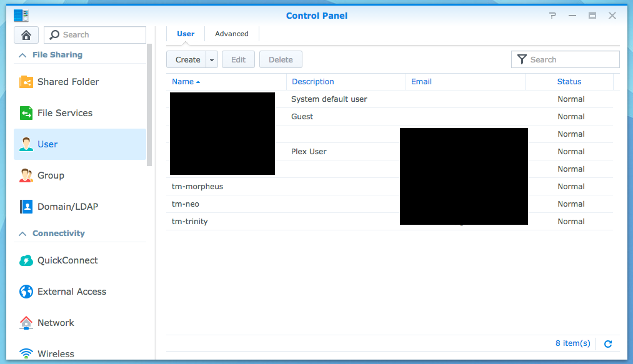Collapse the File Sharing section
Image resolution: width=633 pixels, height=364 pixels.
pyautogui.click(x=23, y=55)
